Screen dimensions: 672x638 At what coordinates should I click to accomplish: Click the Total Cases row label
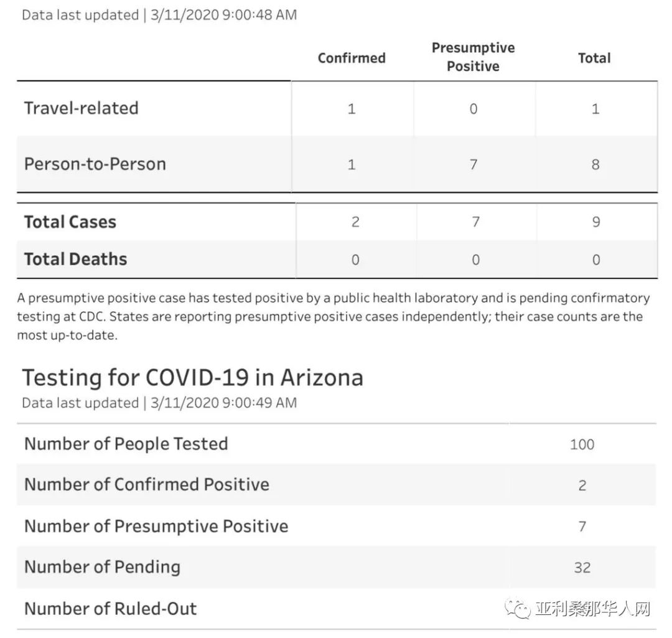(70, 222)
